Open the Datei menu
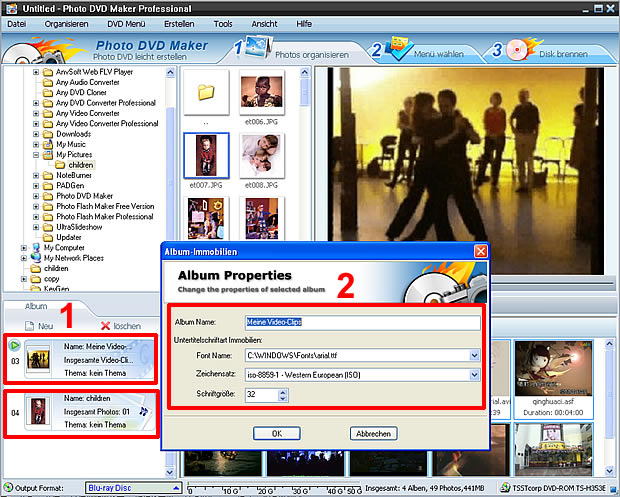Image resolution: width=620 pixels, height=497 pixels. coord(17,24)
